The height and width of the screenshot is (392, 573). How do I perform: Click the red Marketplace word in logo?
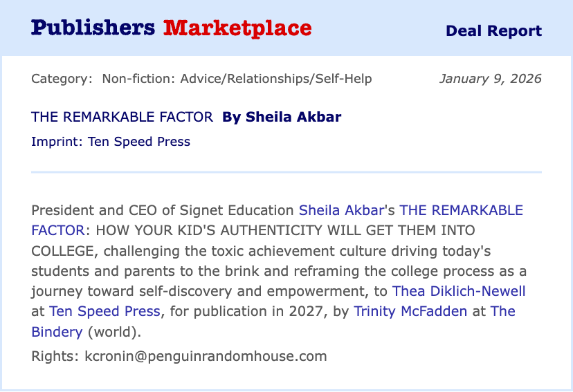click(237, 28)
